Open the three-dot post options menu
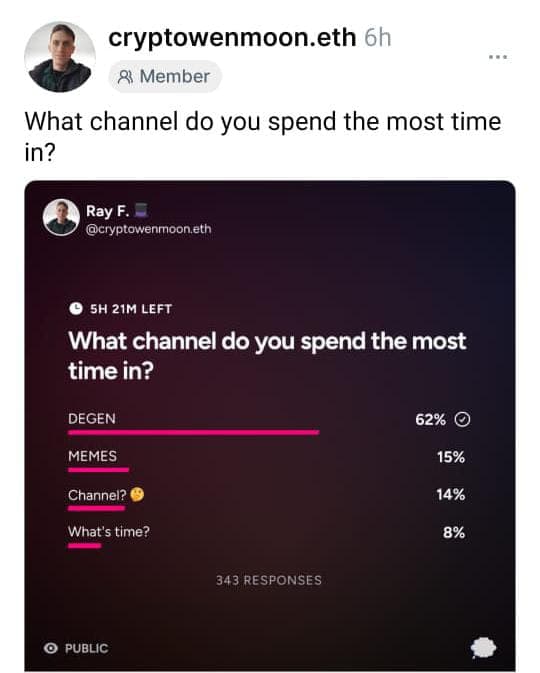The width and height of the screenshot is (540, 673). (498, 57)
